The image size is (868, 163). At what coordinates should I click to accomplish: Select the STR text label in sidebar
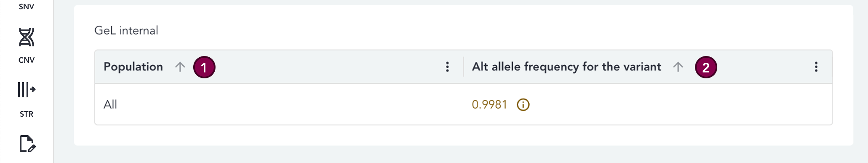coord(27,114)
